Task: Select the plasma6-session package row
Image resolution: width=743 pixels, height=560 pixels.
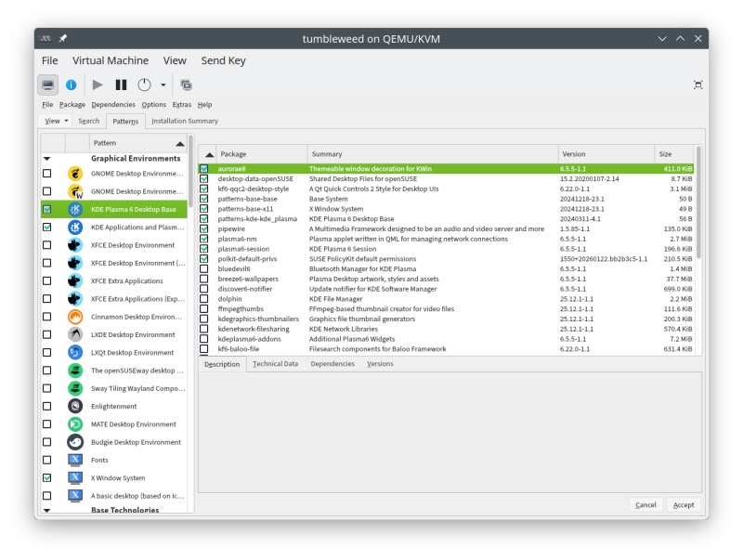Action: (x=446, y=249)
